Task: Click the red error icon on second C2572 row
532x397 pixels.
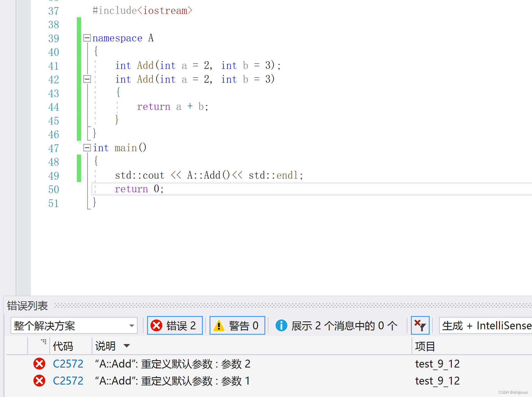Action: (39, 381)
